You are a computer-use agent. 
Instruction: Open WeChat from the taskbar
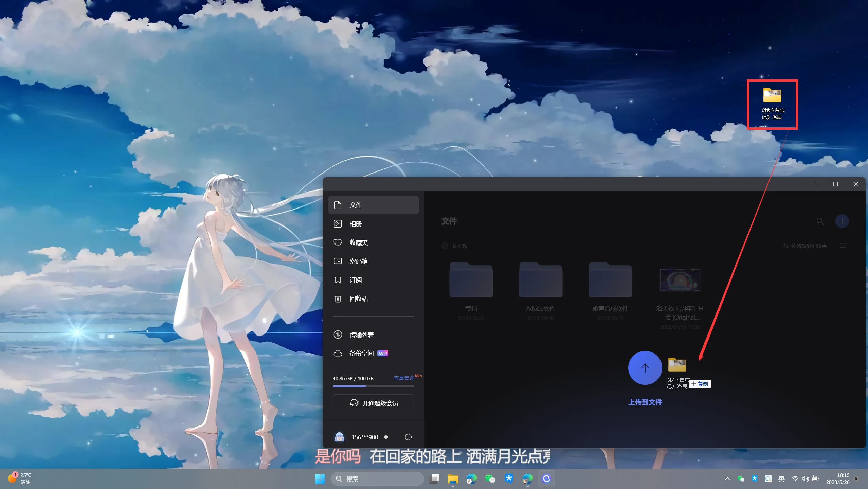[490, 479]
